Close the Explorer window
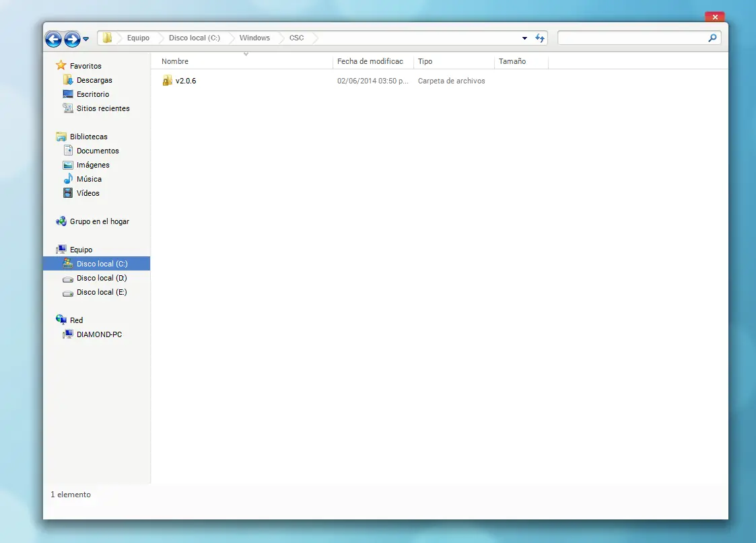The height and width of the screenshot is (543, 756). (x=715, y=17)
